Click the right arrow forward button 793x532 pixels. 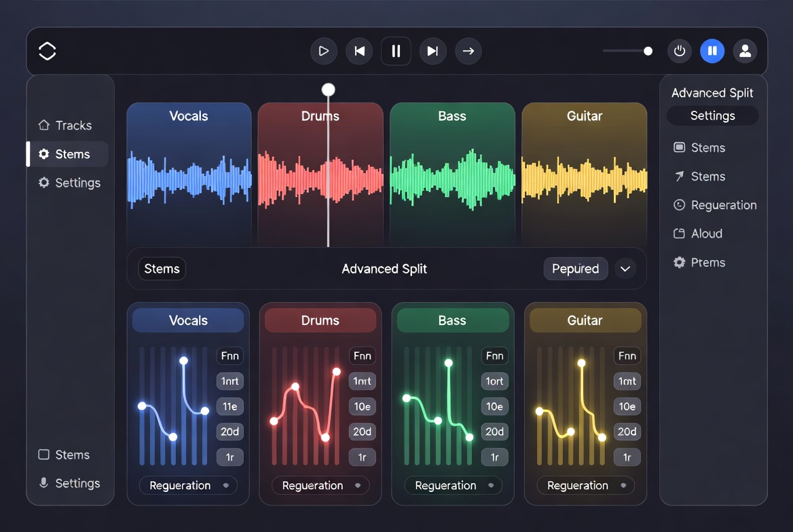(468, 51)
